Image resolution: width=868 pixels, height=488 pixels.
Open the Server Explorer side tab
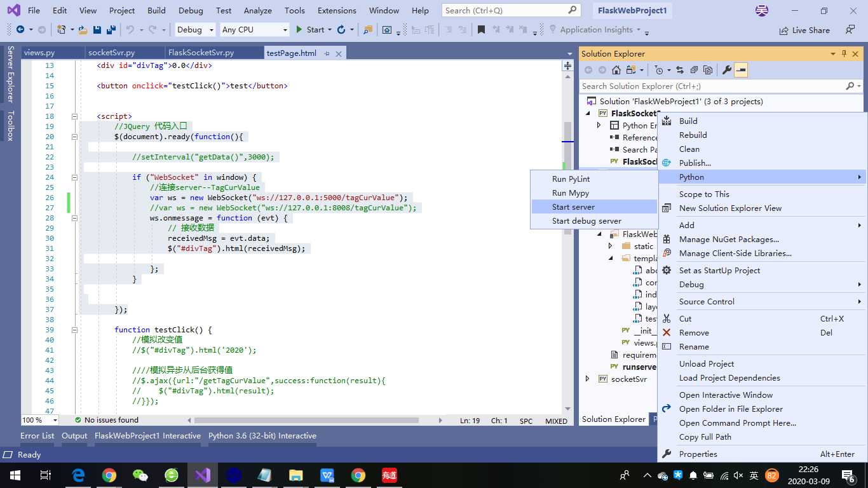coord(10,74)
